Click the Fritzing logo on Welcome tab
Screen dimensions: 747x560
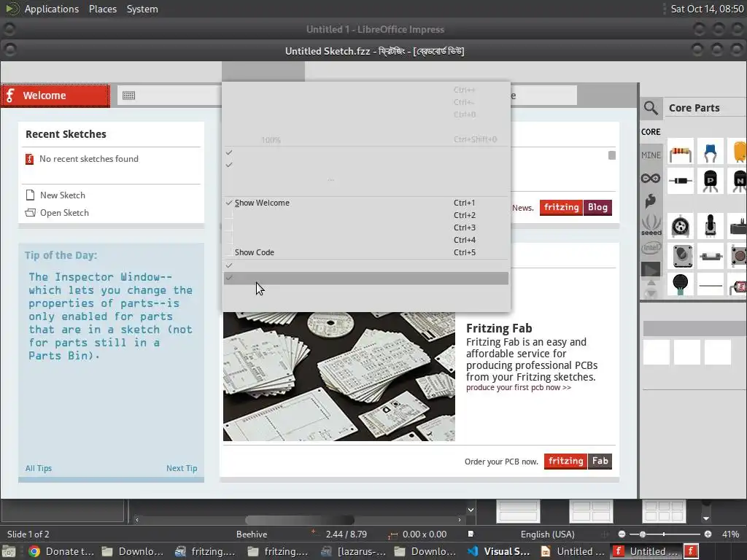click(x=10, y=96)
